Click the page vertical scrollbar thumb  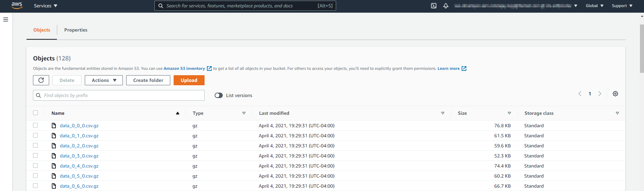pyautogui.click(x=642, y=48)
